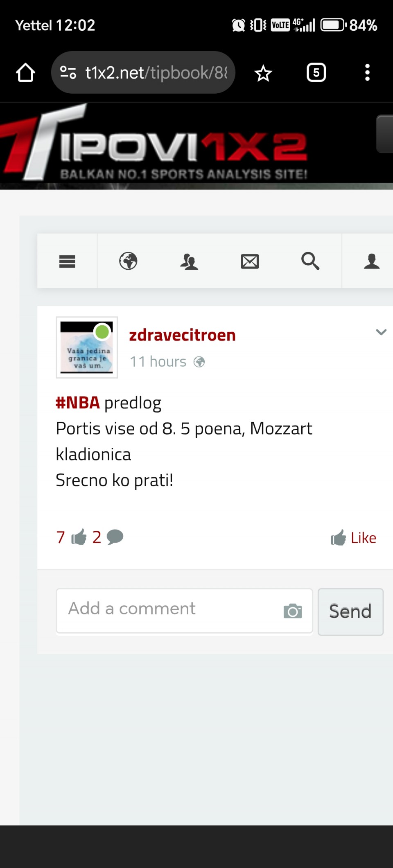Bookmark page with the star icon
Screen dimensions: 393x868
pos(263,74)
